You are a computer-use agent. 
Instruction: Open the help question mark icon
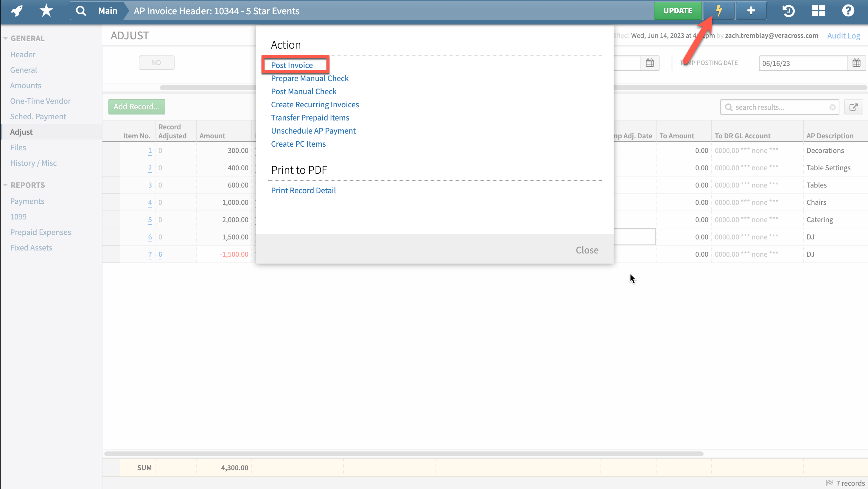tap(848, 10)
